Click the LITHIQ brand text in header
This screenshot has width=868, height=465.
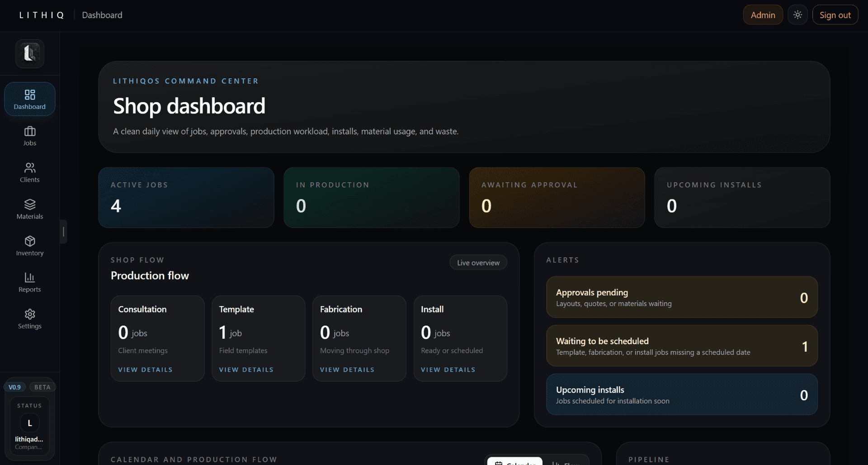pyautogui.click(x=42, y=15)
